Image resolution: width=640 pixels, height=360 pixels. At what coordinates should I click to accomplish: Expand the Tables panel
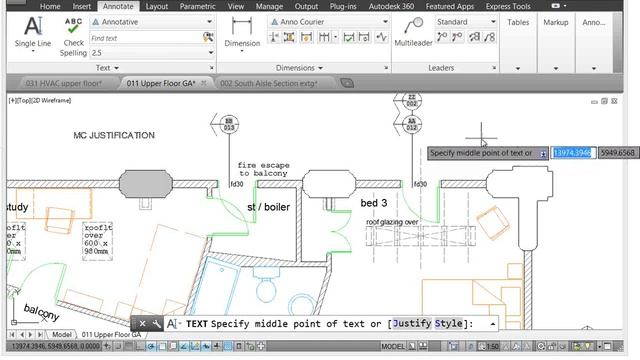pos(518,68)
